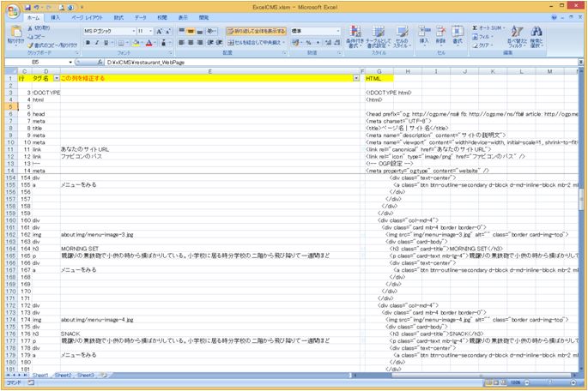Select cell containing MORNING SET
This screenshot has width=588, height=391.
[x=210, y=249]
